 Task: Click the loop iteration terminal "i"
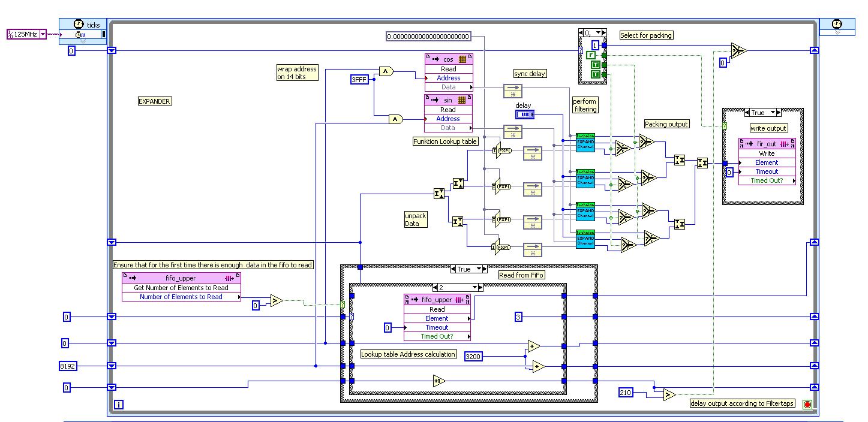119,405
